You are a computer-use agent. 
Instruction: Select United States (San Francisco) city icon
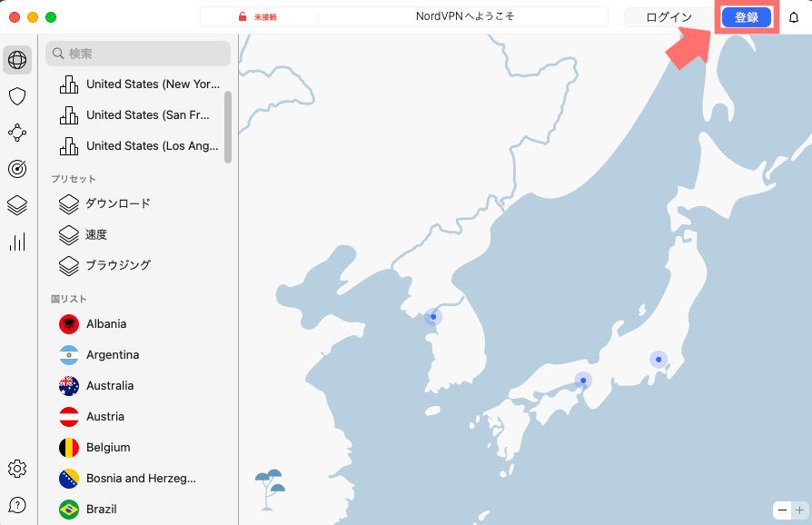click(x=69, y=115)
